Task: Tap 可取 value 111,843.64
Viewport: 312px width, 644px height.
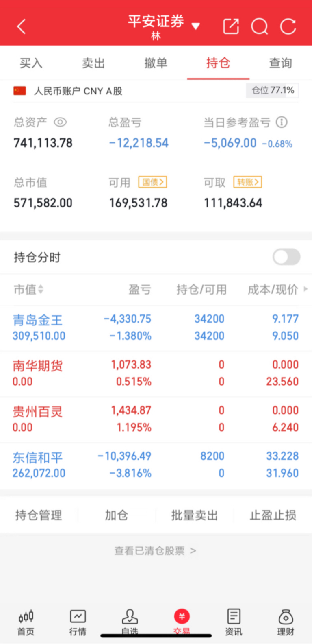Action: tap(233, 203)
